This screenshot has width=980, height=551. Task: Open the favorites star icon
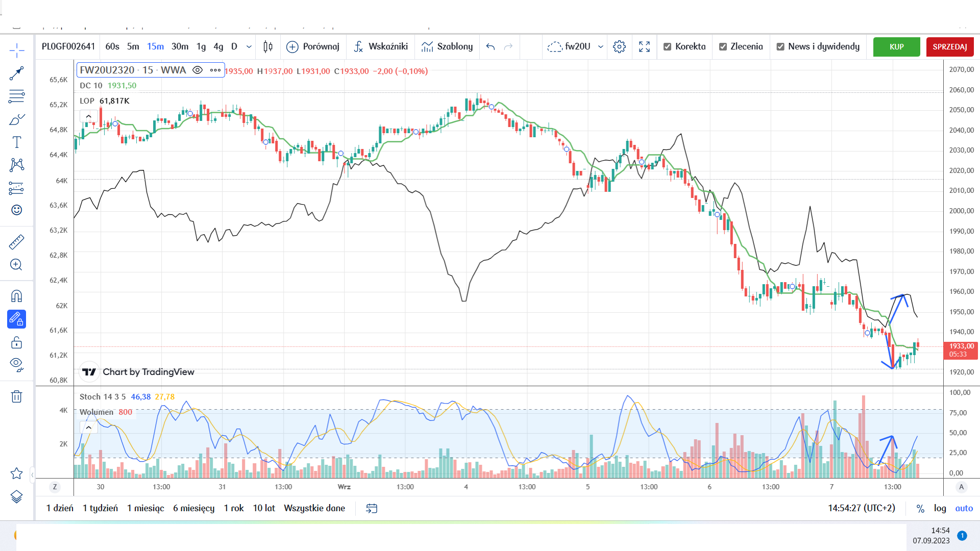16,473
